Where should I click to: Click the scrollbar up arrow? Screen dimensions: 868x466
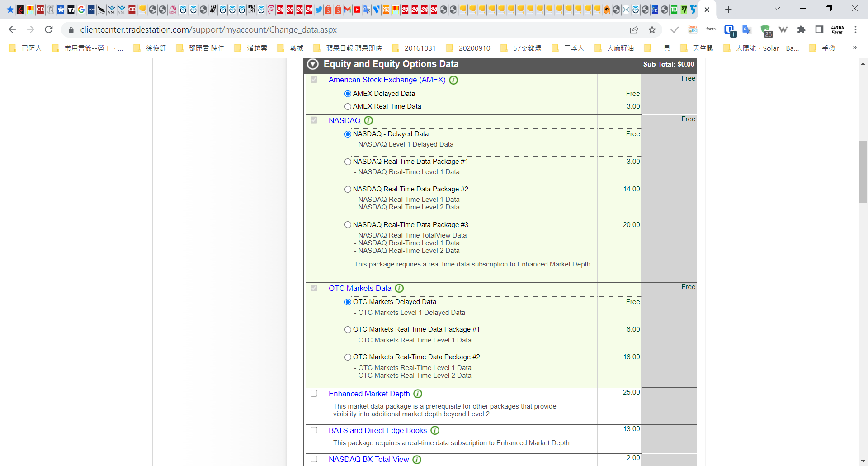point(863,64)
